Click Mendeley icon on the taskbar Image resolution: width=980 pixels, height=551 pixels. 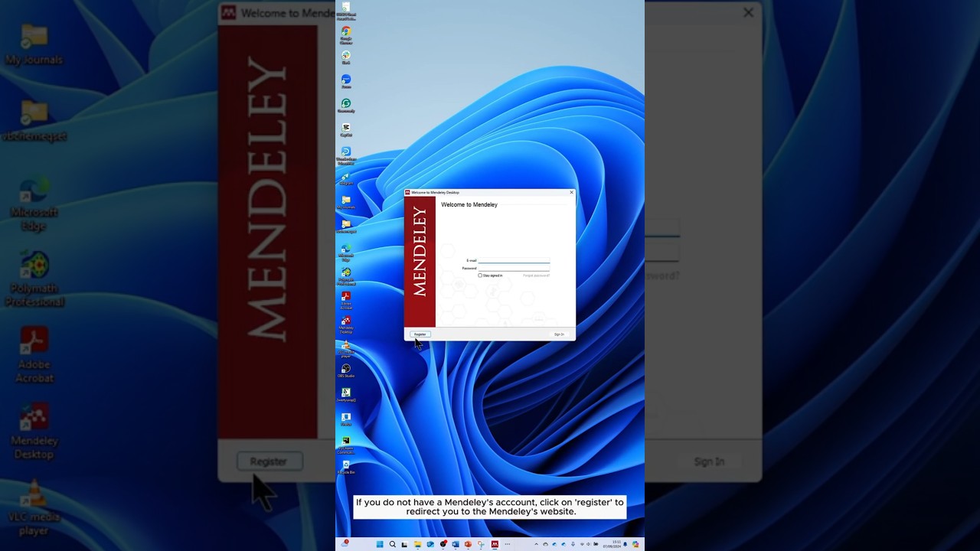[x=495, y=544]
